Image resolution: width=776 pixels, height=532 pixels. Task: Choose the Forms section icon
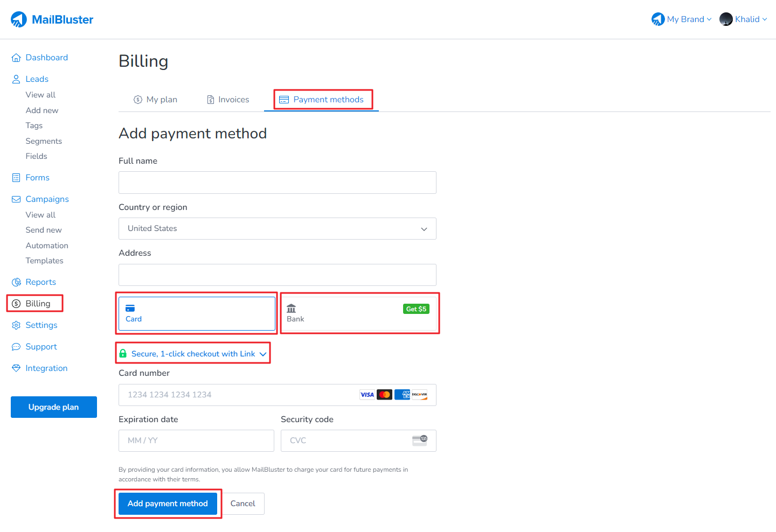coord(16,177)
